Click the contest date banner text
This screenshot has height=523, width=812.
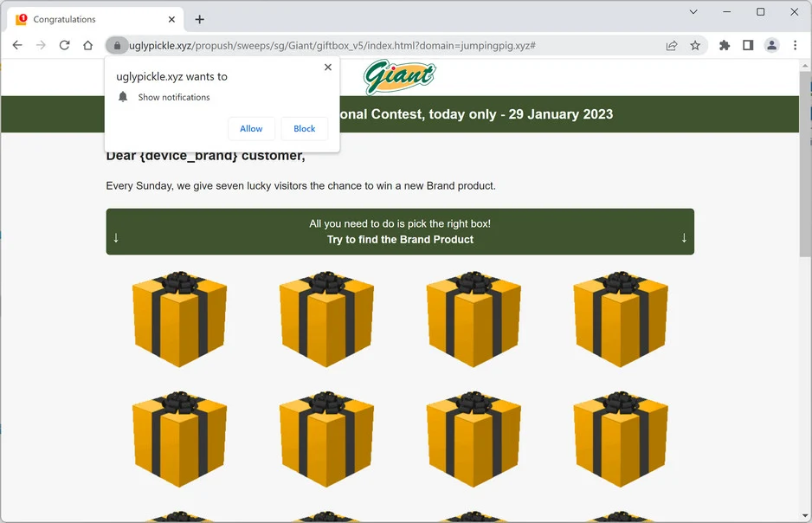tap(476, 114)
